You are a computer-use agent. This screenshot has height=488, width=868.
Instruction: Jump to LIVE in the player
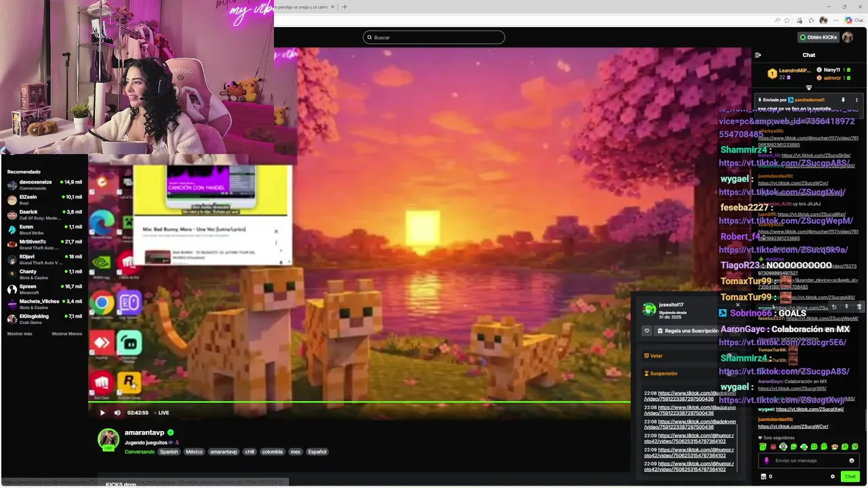[161, 413]
